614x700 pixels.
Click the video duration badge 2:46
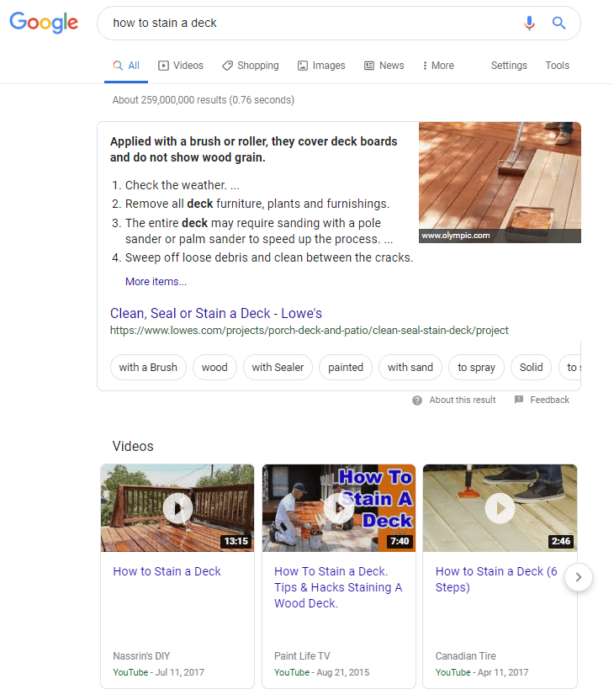(x=561, y=541)
